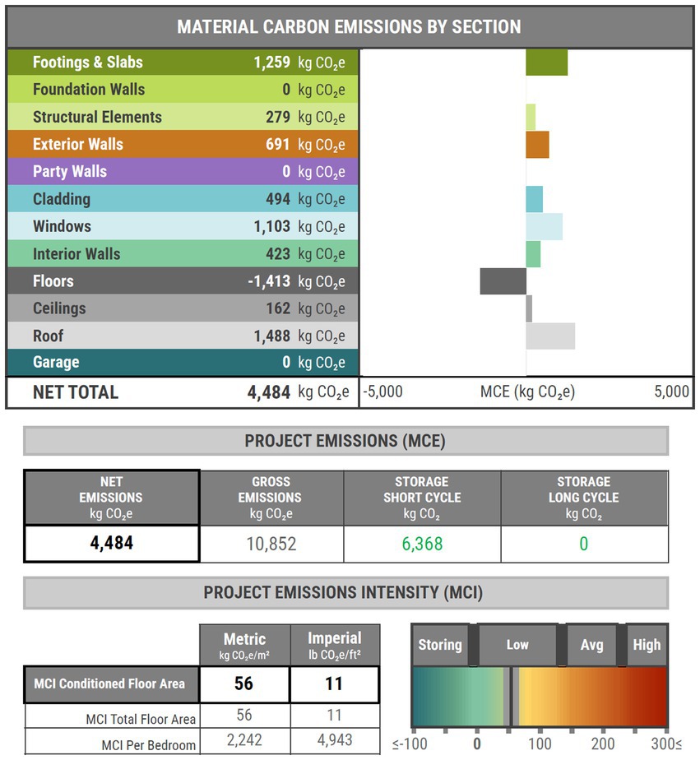Click the Floors negative emissions bar
Viewport: 700px width, 760px height.
(x=503, y=281)
